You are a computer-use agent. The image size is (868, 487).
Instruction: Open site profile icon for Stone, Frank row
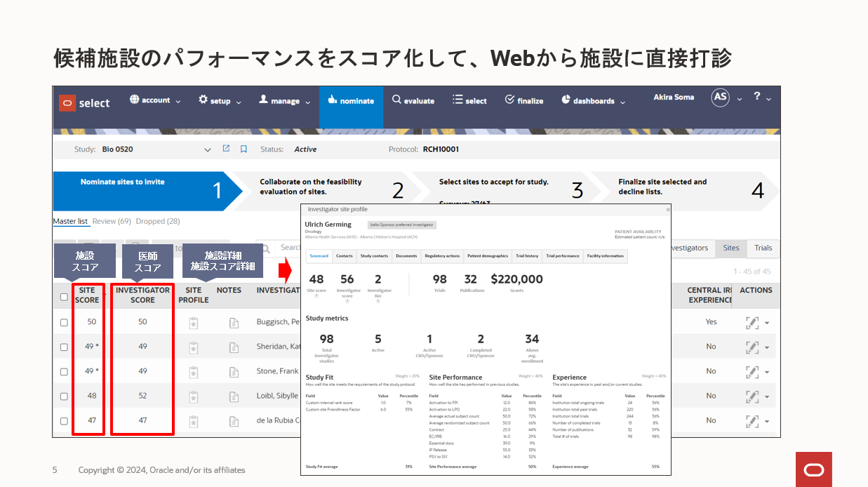(194, 371)
